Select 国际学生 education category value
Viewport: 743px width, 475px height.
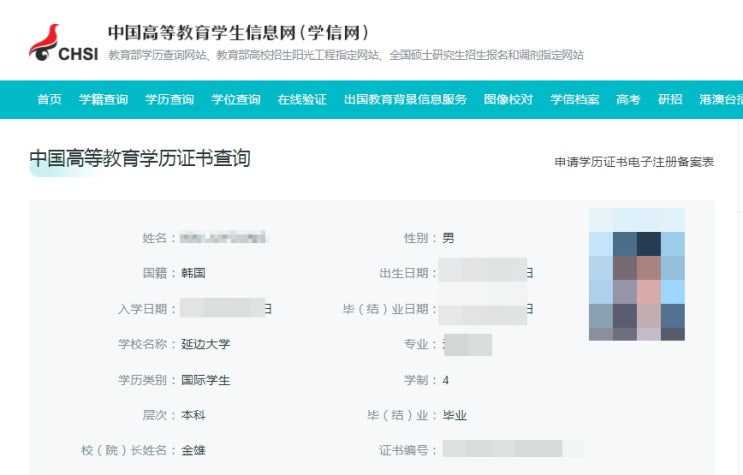206,380
